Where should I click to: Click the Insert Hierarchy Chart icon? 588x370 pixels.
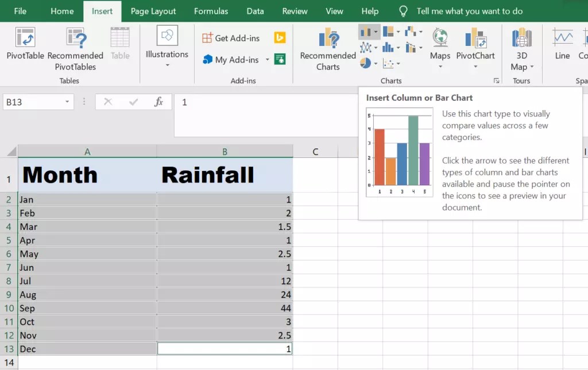tap(389, 30)
